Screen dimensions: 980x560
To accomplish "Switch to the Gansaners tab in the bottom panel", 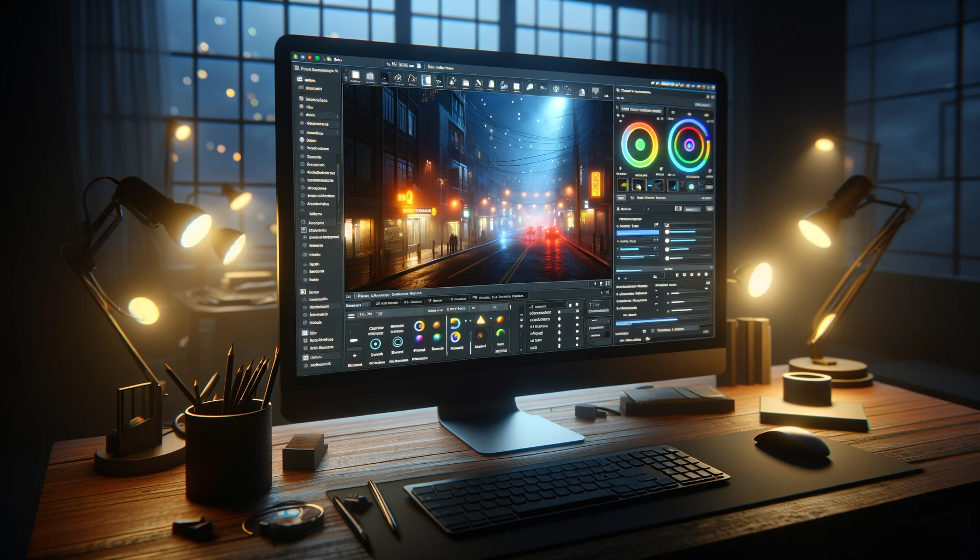I will (354, 305).
